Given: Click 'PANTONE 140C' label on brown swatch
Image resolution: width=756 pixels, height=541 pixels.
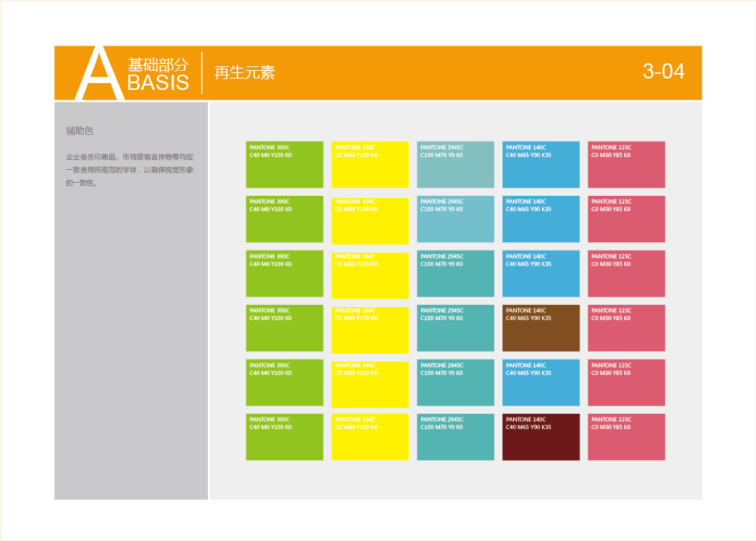Looking at the screenshot, I should point(526,311).
